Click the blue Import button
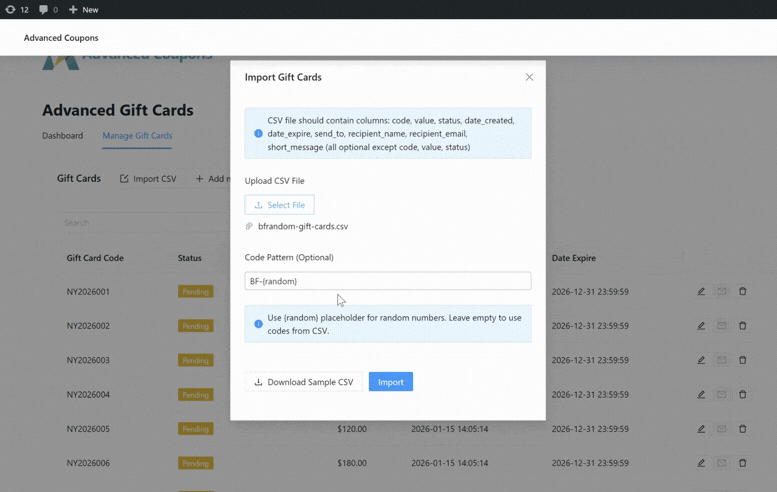The image size is (777, 492). coord(390,382)
